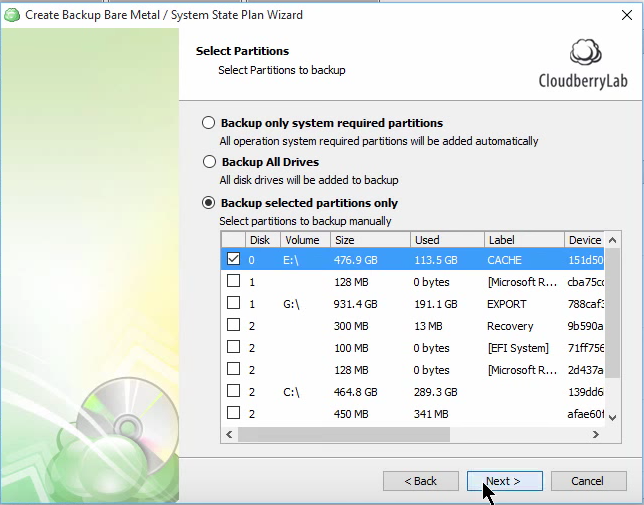Click the 464.8 GB size cell
The image size is (644, 505).
tap(355, 392)
